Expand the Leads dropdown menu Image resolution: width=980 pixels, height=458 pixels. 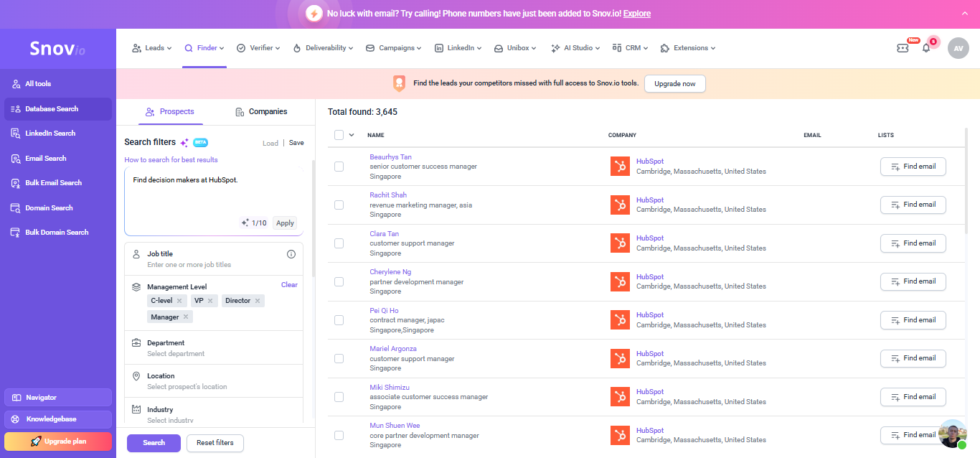coord(152,48)
